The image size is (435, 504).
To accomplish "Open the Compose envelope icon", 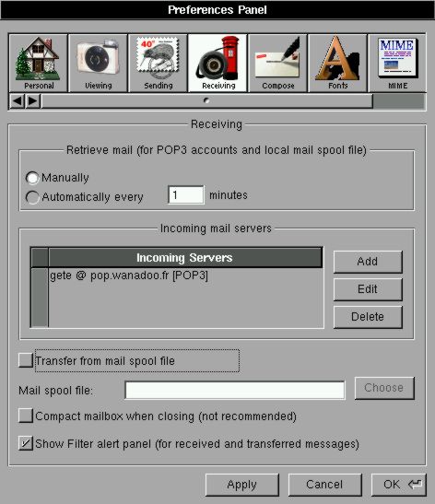I will (277, 63).
